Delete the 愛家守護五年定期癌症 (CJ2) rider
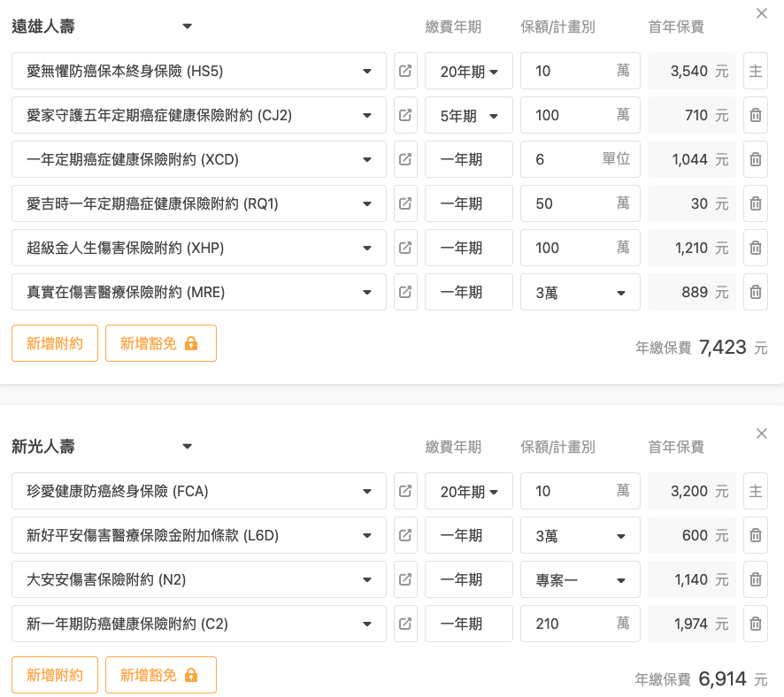The width and height of the screenshot is (784, 697). coord(756,115)
